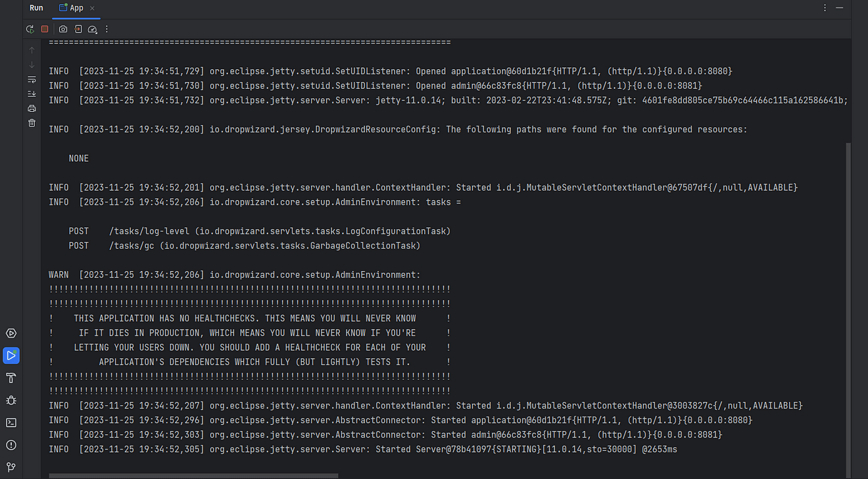868x479 pixels.
Task: Get a thread dump with the camera icon
Action: (x=62, y=29)
